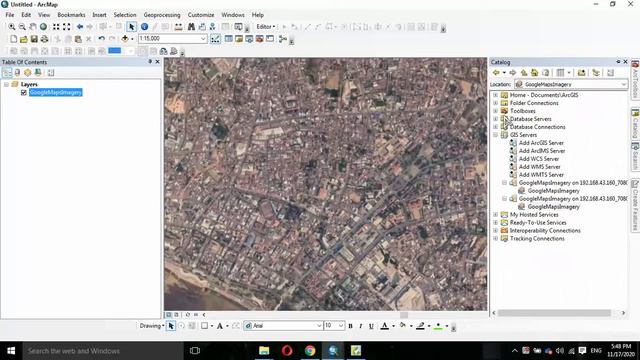The width and height of the screenshot is (640, 360).
Task: Undo the last action
Action: [x=102, y=39]
